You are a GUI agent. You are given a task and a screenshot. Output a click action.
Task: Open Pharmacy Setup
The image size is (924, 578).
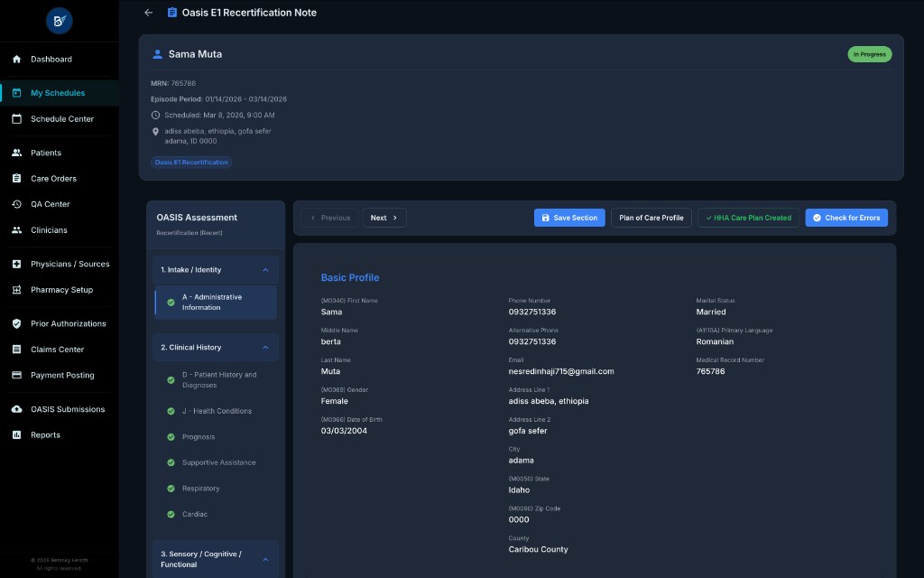point(60,290)
